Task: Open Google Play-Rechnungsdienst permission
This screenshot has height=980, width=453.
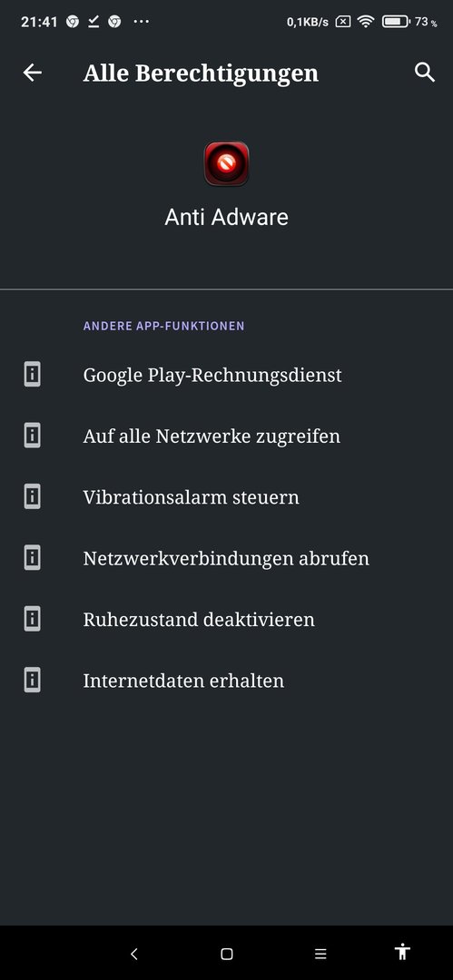Action: click(x=227, y=375)
